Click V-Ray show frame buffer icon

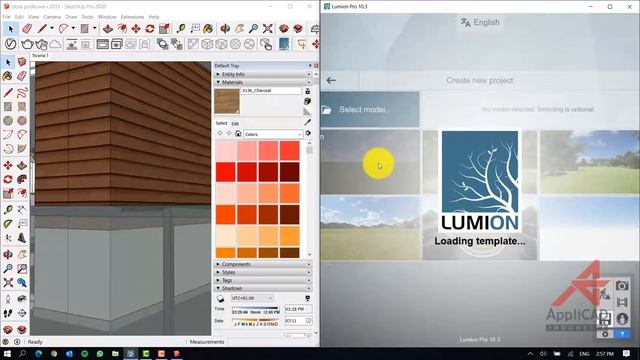[x=102, y=44]
